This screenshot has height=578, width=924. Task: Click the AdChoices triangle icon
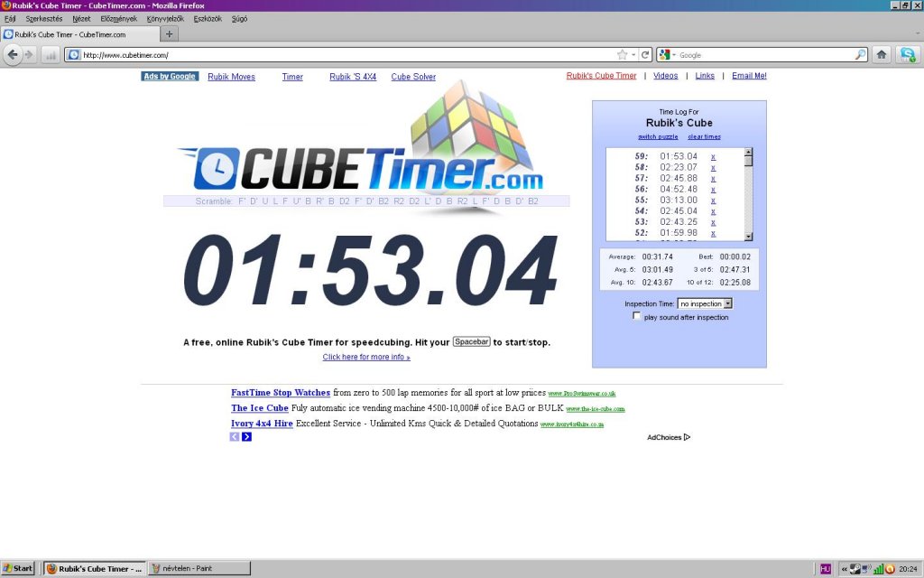click(687, 437)
